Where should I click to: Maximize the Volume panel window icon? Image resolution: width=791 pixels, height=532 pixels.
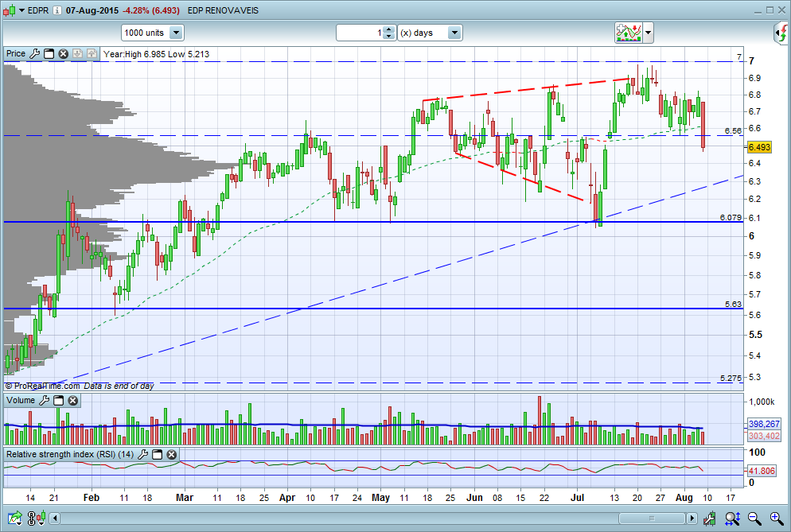[x=59, y=400]
